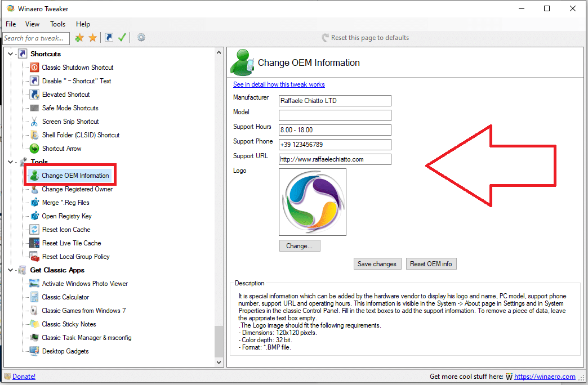This screenshot has height=385, width=588.
Task: Close the Winaero Tweaker window
Action: tap(573, 8)
